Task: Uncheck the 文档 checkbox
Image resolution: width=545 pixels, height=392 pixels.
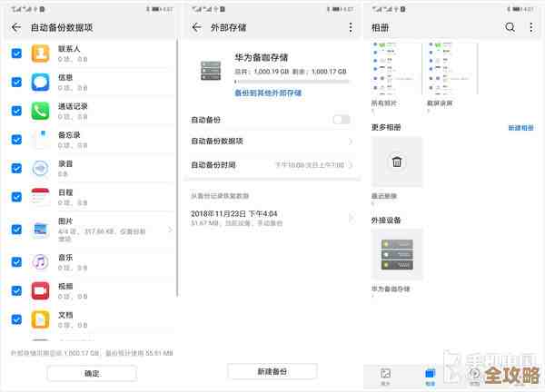Action: click(x=16, y=319)
